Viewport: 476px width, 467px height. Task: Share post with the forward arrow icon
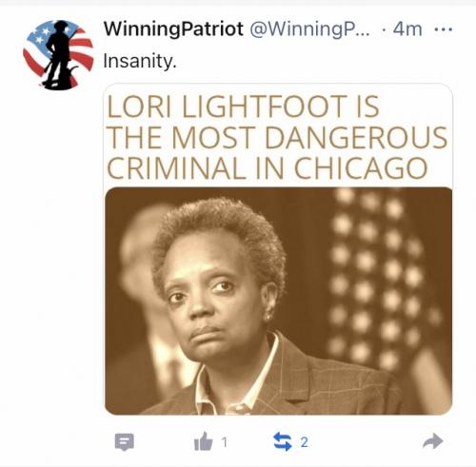coord(433,441)
